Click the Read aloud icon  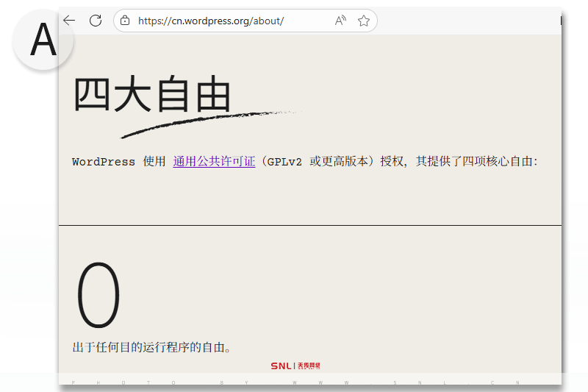[340, 21]
